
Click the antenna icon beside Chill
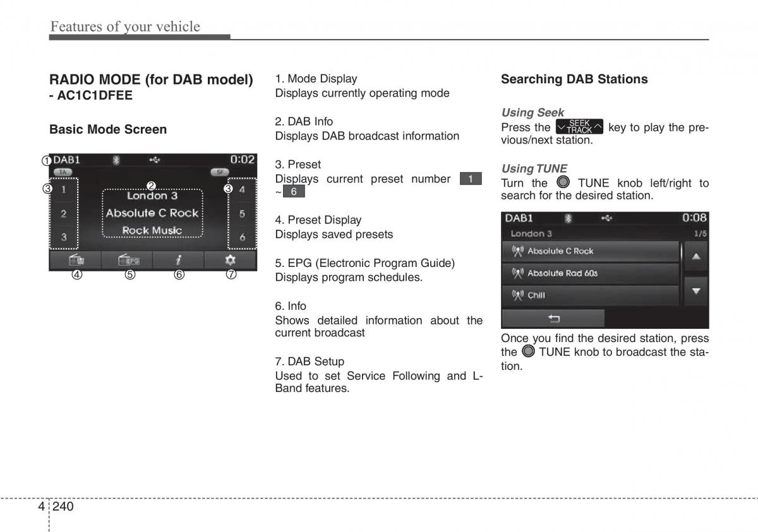pos(517,295)
